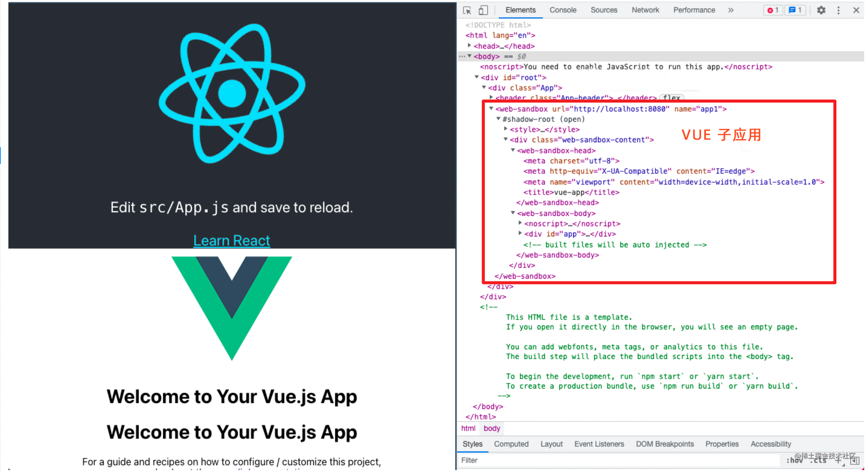This screenshot has width=868, height=472.
Task: Click the new style rule plus icon
Action: click(838, 461)
